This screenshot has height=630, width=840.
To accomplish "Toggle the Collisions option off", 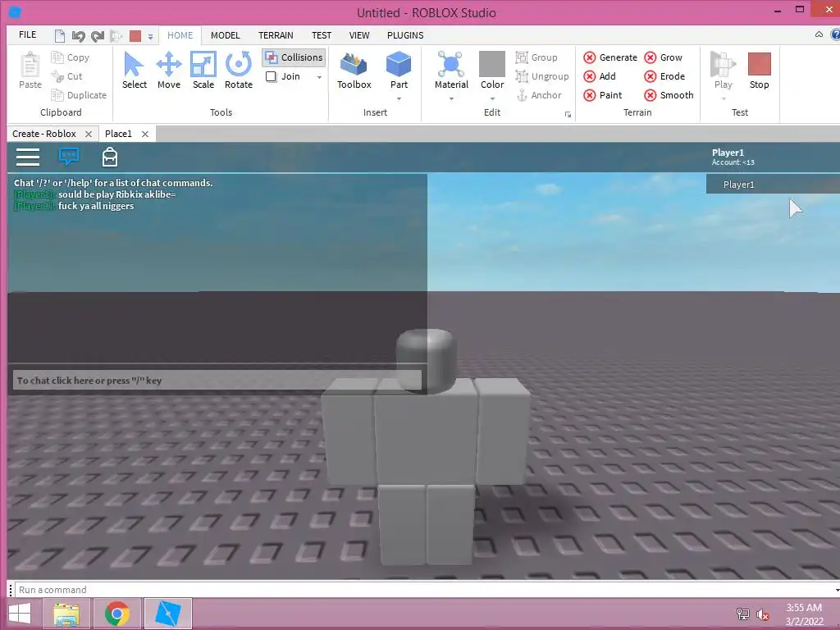I will click(x=294, y=57).
